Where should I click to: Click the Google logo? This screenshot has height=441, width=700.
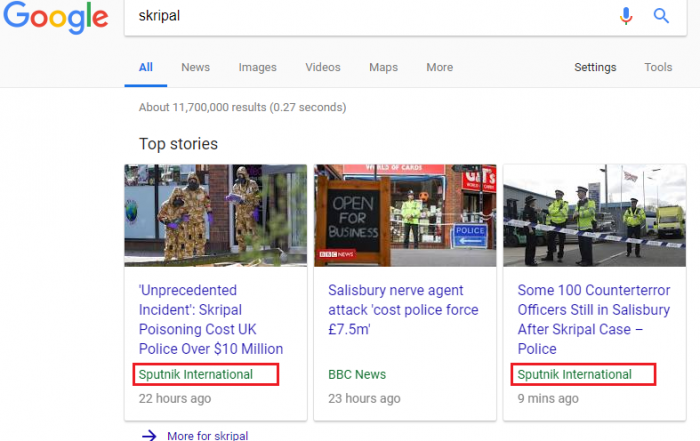click(56, 17)
